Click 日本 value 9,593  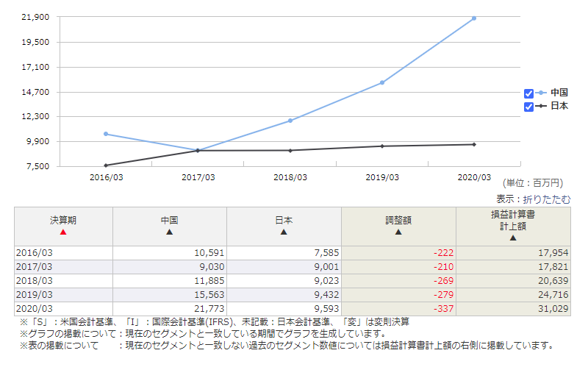326,308
